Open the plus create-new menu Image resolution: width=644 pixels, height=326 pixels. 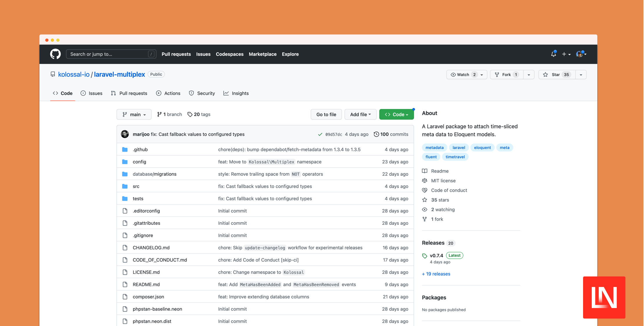click(x=566, y=54)
